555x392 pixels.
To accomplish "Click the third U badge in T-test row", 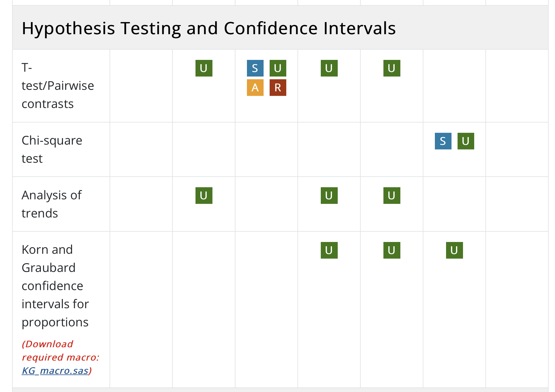I will pyautogui.click(x=329, y=68).
